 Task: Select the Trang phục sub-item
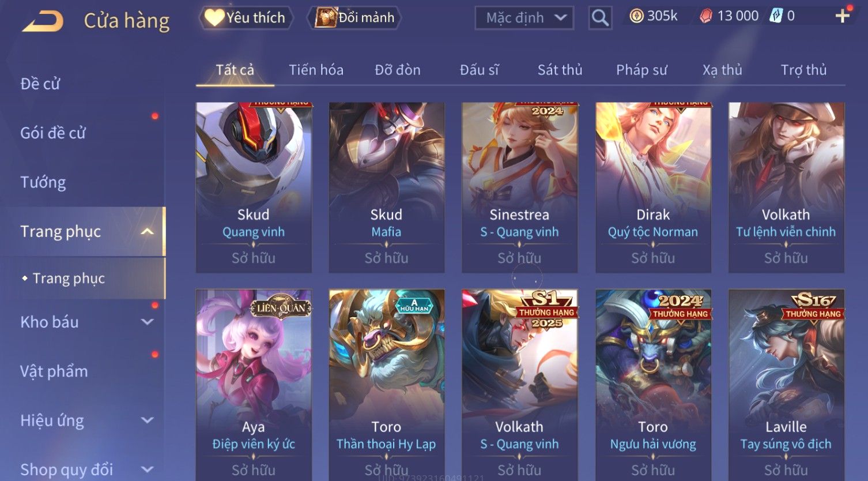click(69, 279)
